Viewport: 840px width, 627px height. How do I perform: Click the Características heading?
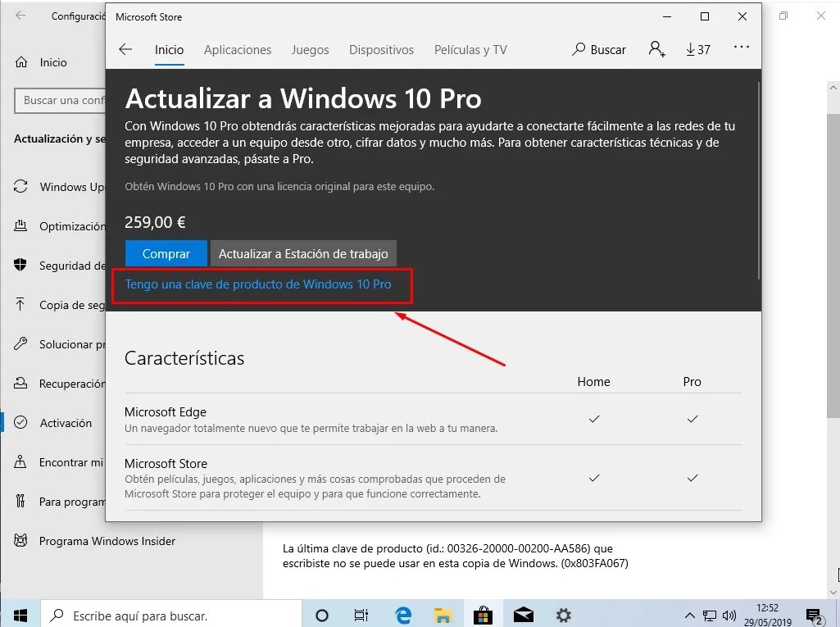coord(184,358)
